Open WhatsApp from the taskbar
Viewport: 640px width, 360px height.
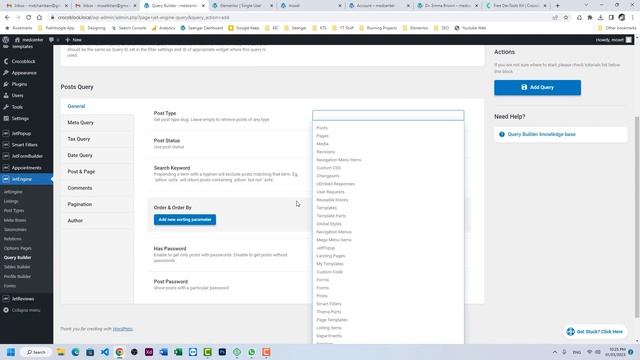click(252, 352)
